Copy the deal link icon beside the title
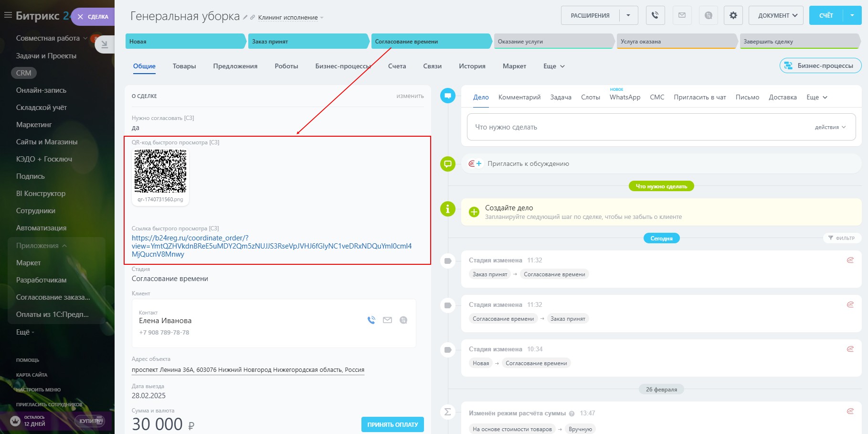868x434 pixels. pyautogui.click(x=253, y=17)
